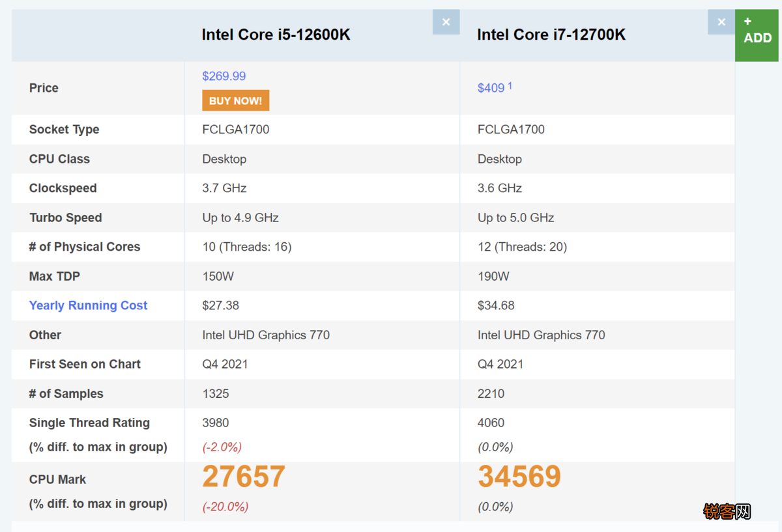Click the (-20.0%) CPU Mark difference
The image size is (782, 532).
(225, 507)
